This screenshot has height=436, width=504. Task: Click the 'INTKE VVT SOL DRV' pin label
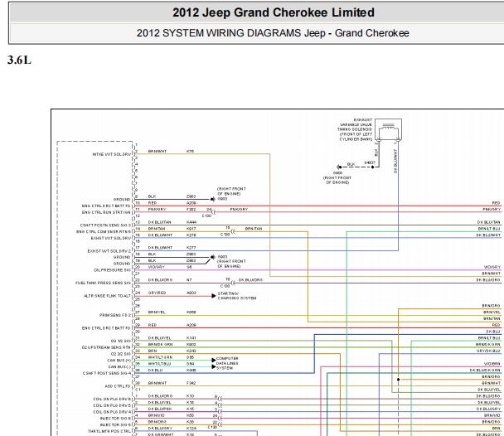click(112, 154)
